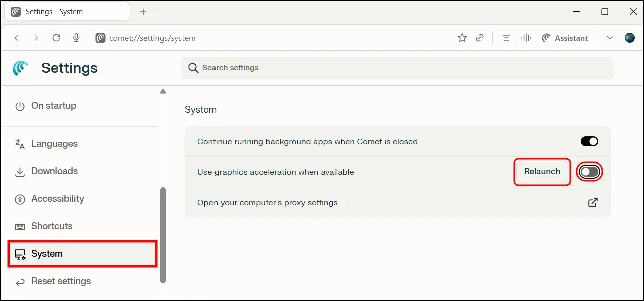Open the Accessibility settings section
The width and height of the screenshot is (644, 301).
click(x=57, y=199)
